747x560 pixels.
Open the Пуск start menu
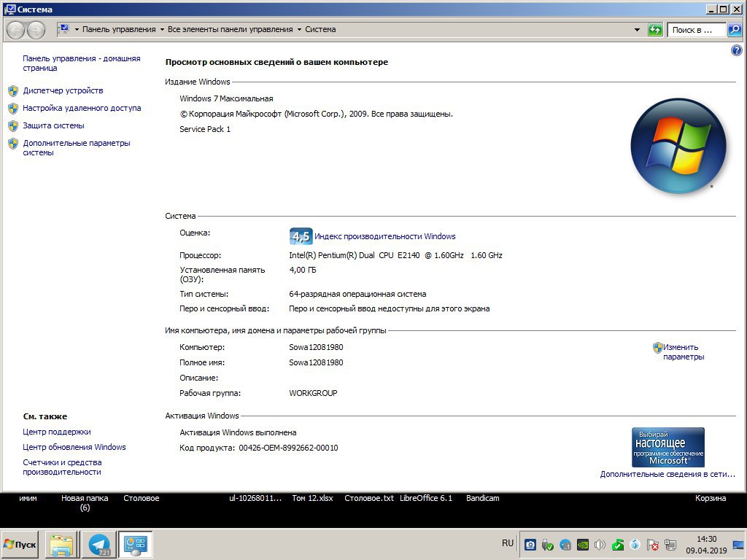(20, 544)
